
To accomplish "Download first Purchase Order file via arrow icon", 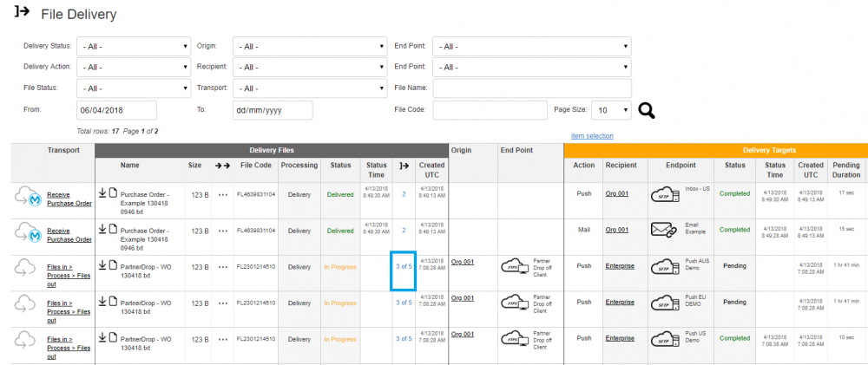I will click(x=102, y=193).
